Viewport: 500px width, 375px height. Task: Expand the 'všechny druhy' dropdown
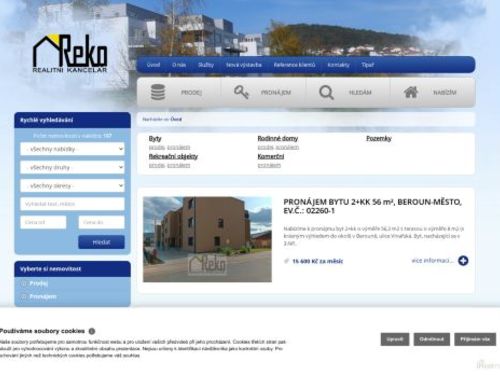tap(72, 167)
